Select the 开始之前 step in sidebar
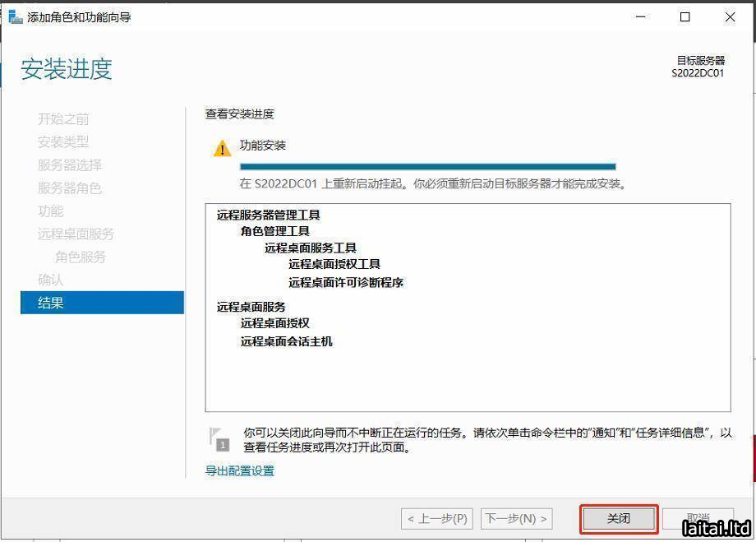The width and height of the screenshot is (756, 542). pyautogui.click(x=63, y=119)
